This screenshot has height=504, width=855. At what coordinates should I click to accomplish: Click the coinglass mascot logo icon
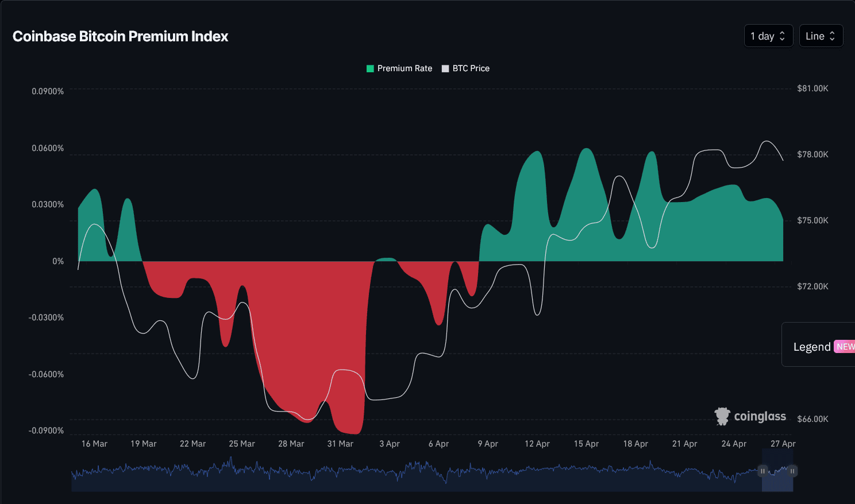coord(722,416)
